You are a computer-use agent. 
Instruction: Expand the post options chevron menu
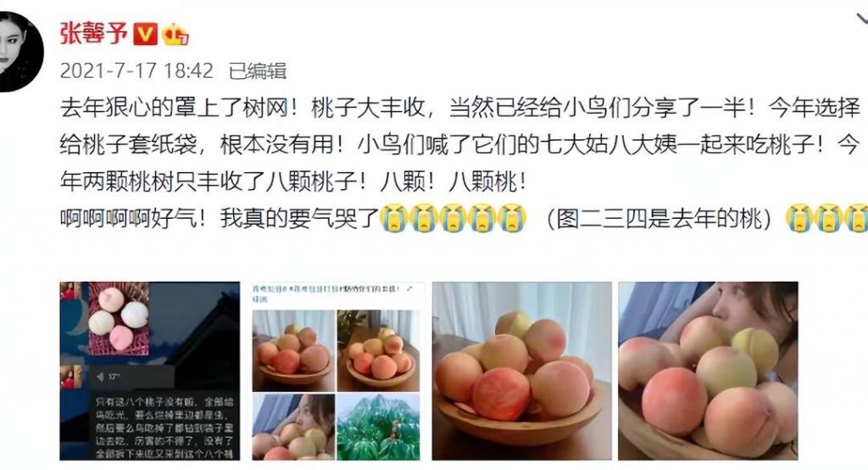point(861,19)
